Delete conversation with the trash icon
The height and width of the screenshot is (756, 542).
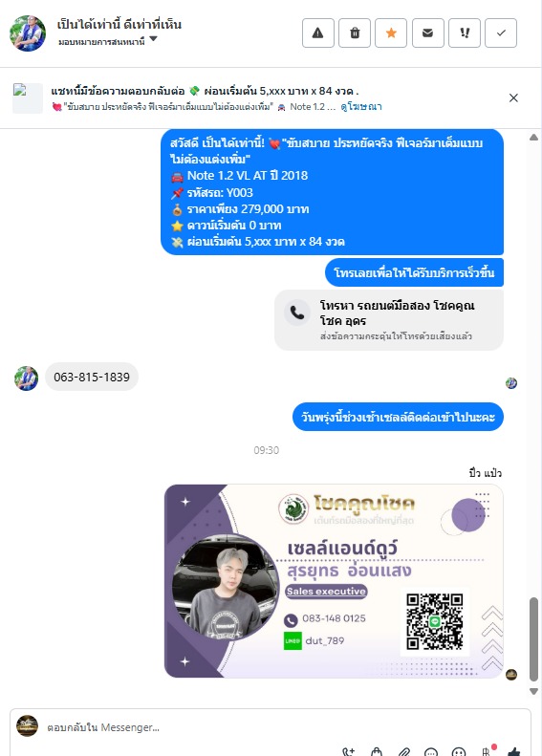(x=355, y=32)
